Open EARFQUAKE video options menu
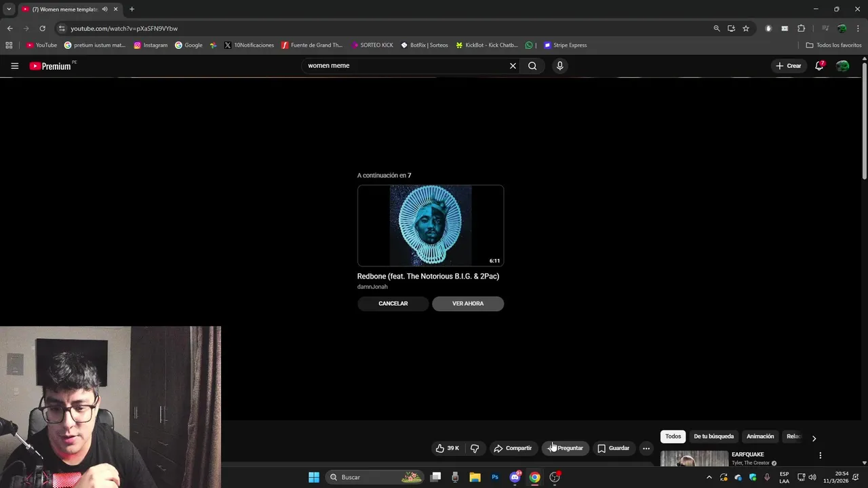The height and width of the screenshot is (488, 868). click(820, 455)
